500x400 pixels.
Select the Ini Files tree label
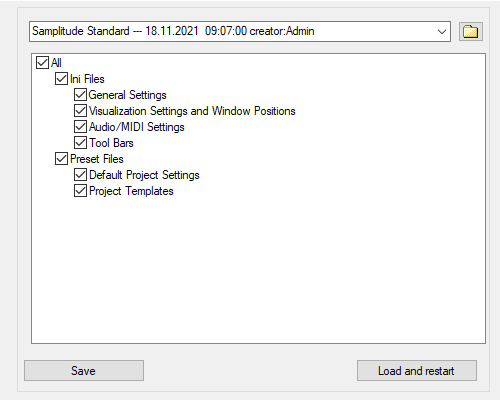pyautogui.click(x=87, y=79)
